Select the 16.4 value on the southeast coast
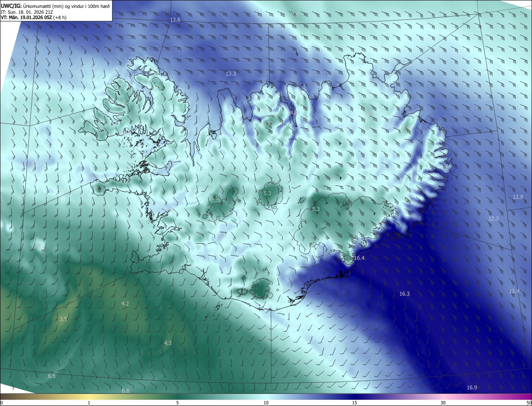This screenshot has height=406, width=532. coord(359,258)
